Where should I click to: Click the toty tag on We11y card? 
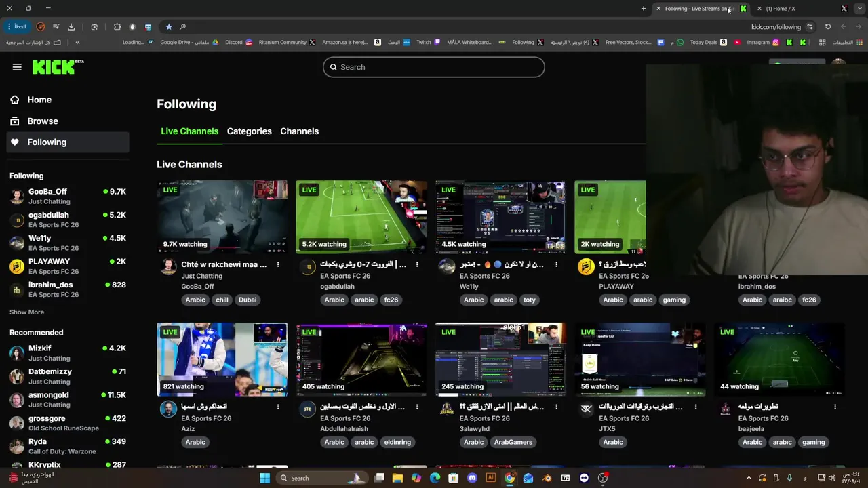[x=530, y=300]
